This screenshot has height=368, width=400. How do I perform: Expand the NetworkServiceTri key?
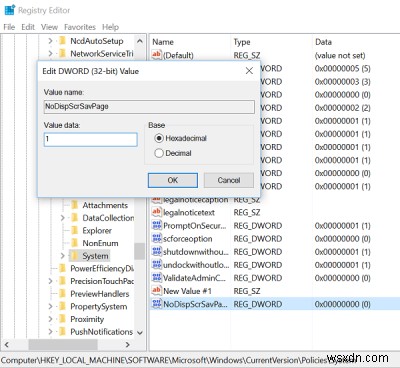[50, 53]
